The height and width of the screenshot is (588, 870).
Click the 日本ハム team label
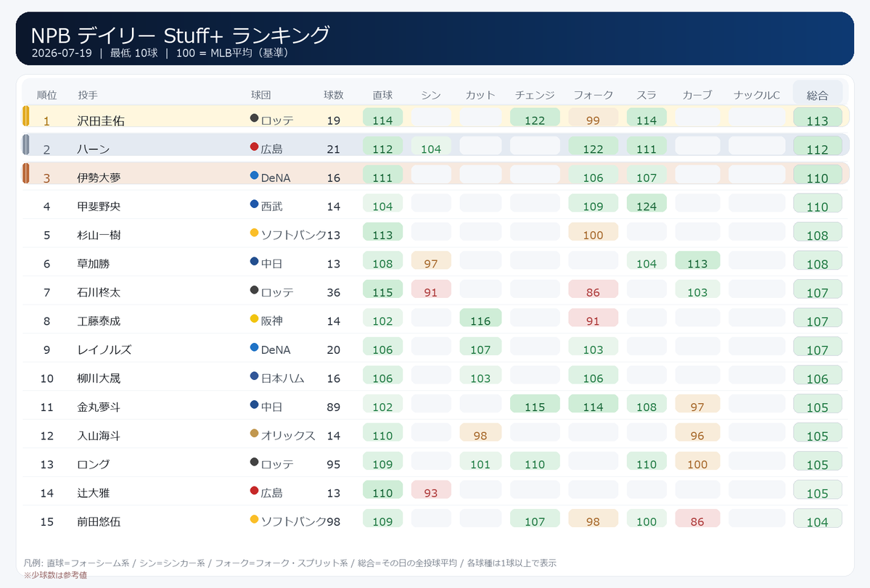[x=282, y=378]
